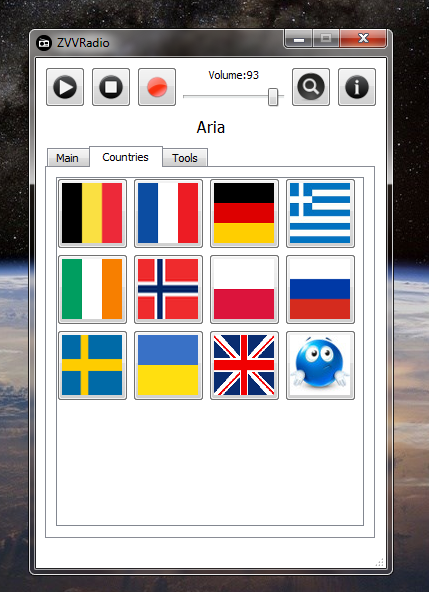429x592 pixels.
Task: Open the info about dialog
Action: point(357,87)
